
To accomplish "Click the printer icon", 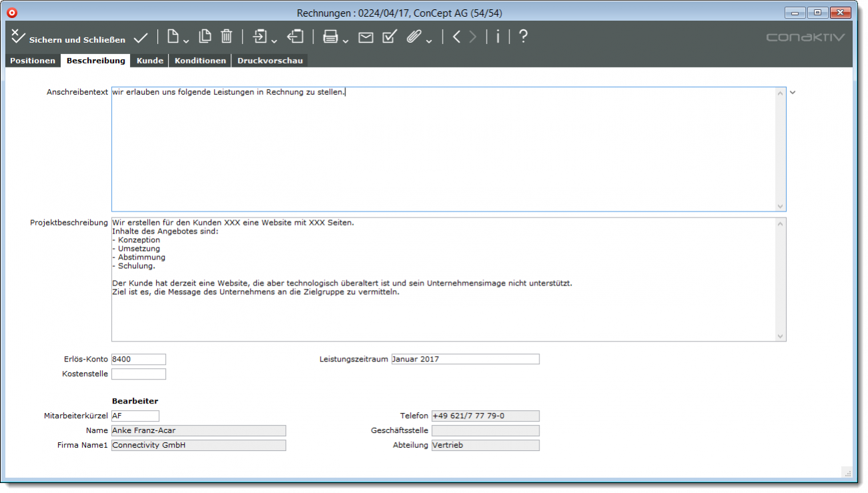I will pos(331,37).
